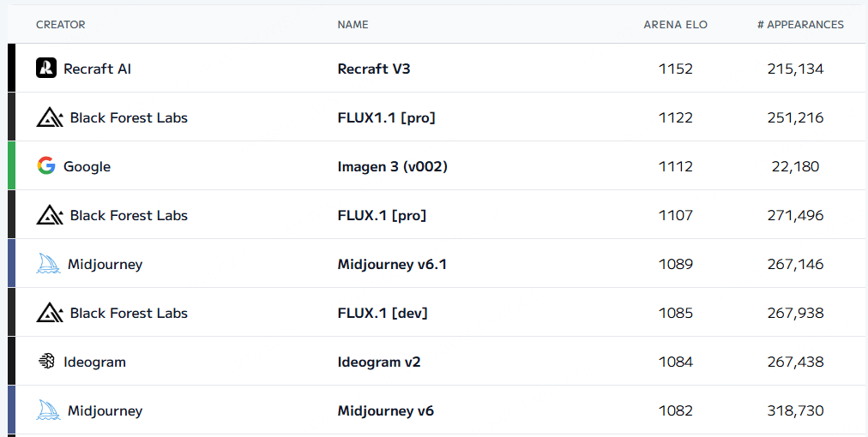This screenshot has width=868, height=437.
Task: Select the Ideogram brain logo icon
Action: (x=46, y=362)
